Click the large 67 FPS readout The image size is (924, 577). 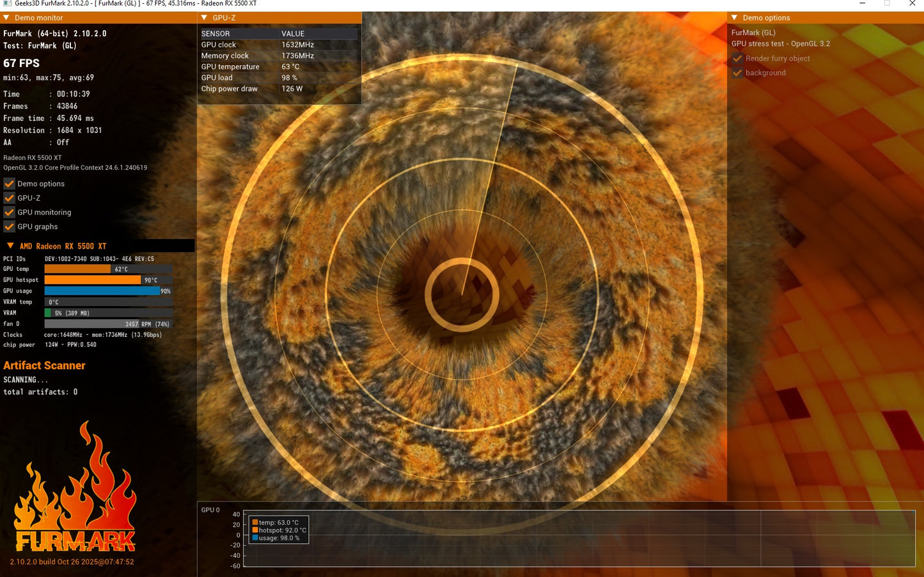(22, 63)
